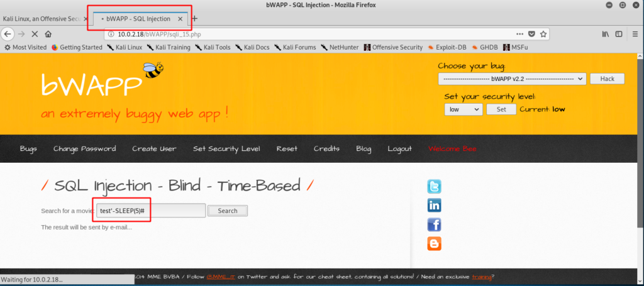Screen dimensions: 644x286
Task: Open Most Visited bookmarks folder
Action: tap(25, 47)
